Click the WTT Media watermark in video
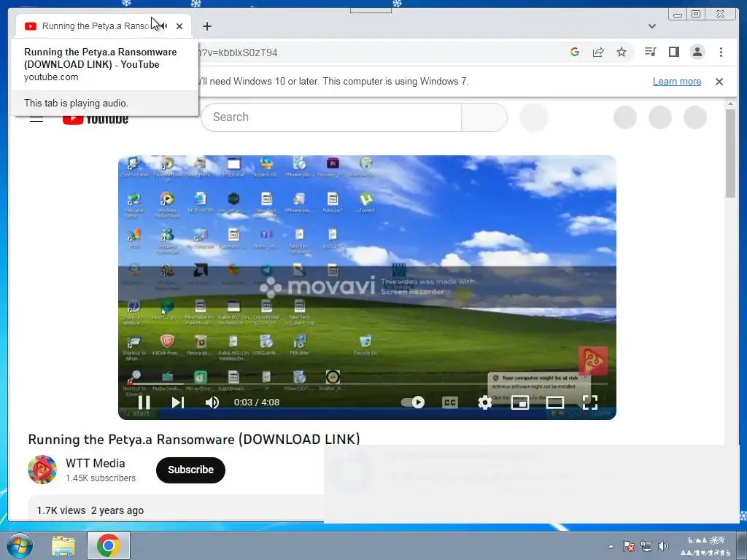The width and height of the screenshot is (747, 560). coord(593,362)
